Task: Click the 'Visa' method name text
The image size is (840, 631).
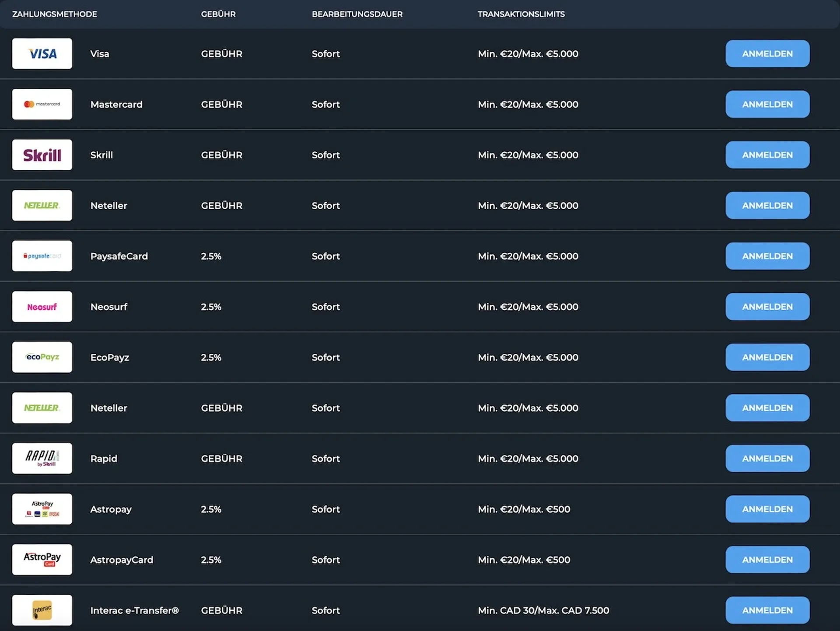Action: [100, 54]
